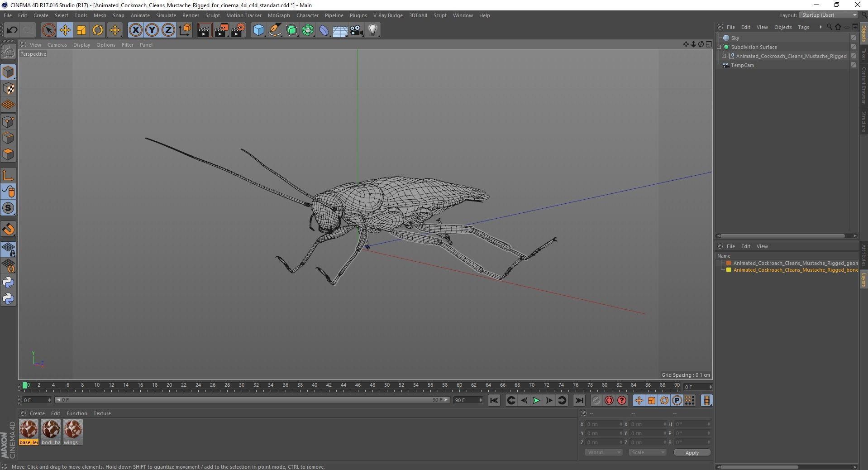
Task: Switch to Texture mode
Action: pos(8,89)
